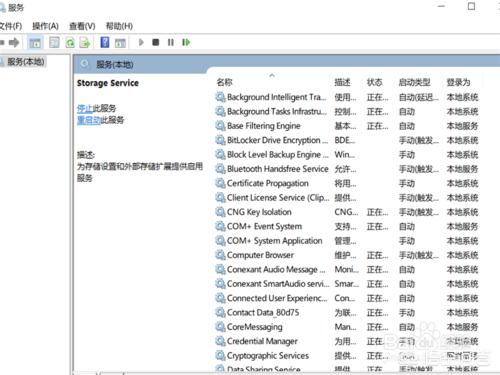Click gear icon of CoreMessaging
The image size is (500, 375).
coord(220,327)
